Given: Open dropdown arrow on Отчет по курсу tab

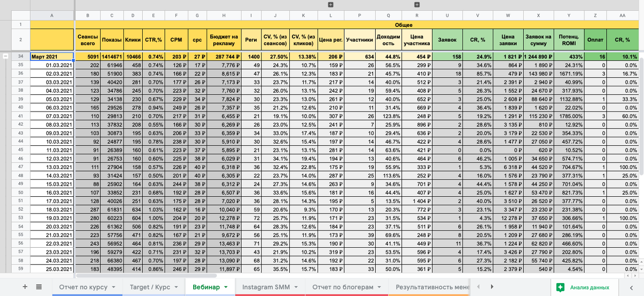Looking at the screenshot, I should (x=114, y=287).
